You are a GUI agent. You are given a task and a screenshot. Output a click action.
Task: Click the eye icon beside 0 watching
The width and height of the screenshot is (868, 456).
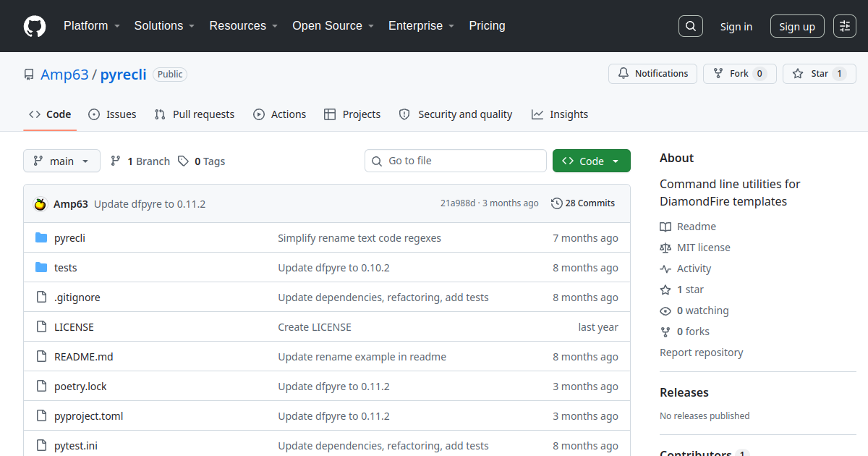[x=665, y=311]
